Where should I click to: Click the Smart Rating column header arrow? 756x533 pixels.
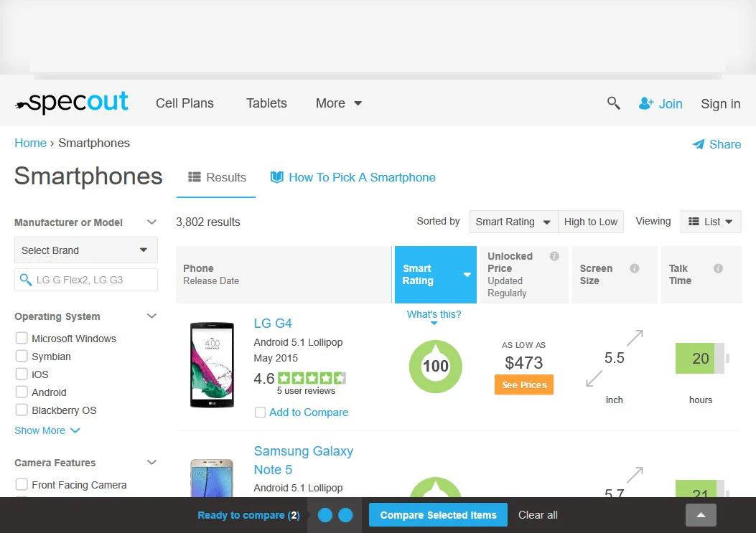click(x=467, y=275)
